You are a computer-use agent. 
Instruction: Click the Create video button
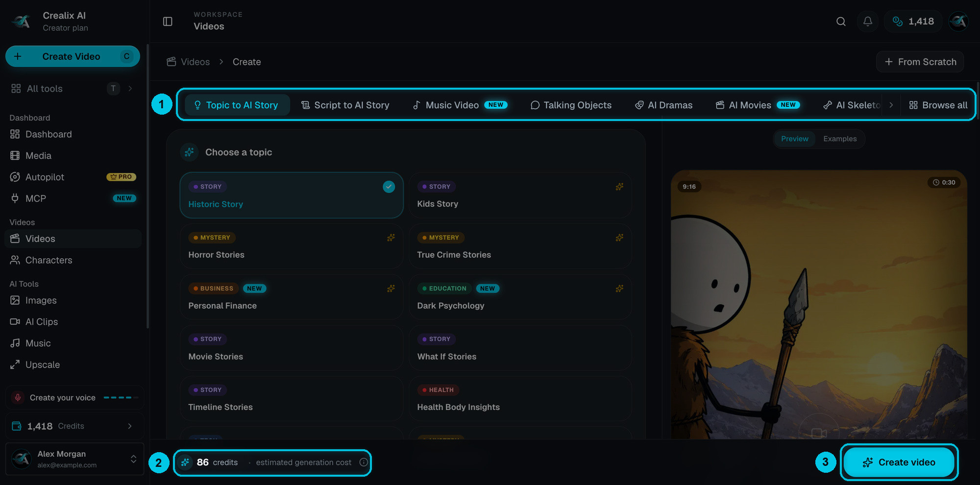(x=899, y=462)
